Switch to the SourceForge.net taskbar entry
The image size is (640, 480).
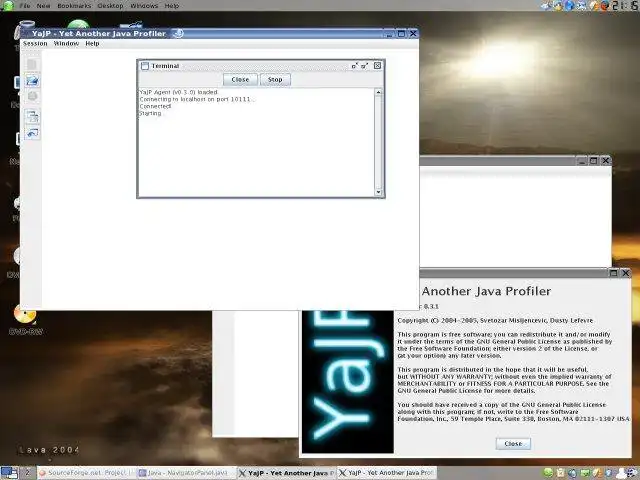pos(86,473)
